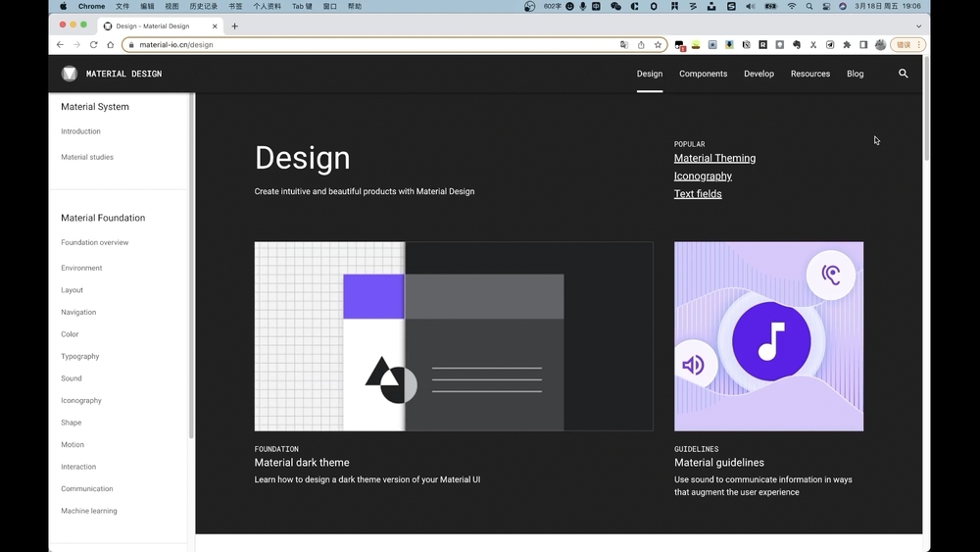Open Introduction in the sidebar
Image resolution: width=980 pixels, height=552 pixels.
80,131
